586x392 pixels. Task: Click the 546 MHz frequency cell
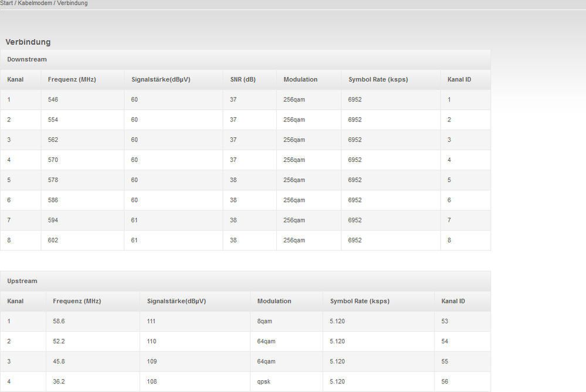(53, 100)
